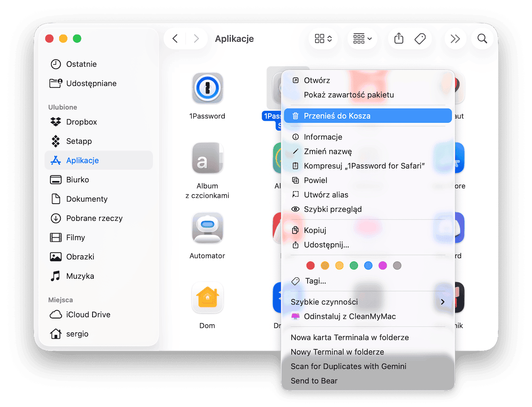Viewport: 532px width, 407px height.
Task: Open Pobrane rzeczy in the sidebar
Action: [x=98, y=218]
